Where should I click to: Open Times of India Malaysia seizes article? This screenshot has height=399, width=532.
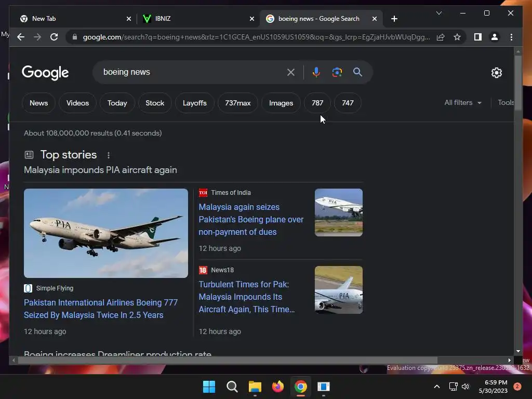coord(251,220)
